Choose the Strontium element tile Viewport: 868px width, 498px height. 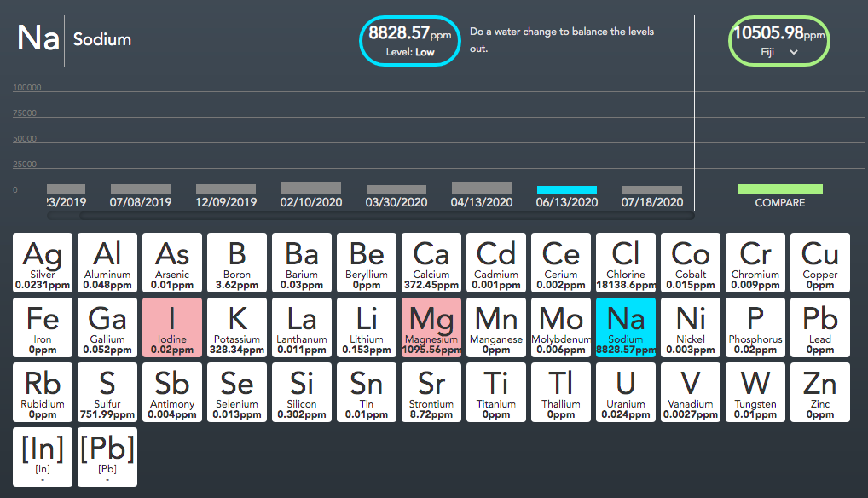[431, 392]
